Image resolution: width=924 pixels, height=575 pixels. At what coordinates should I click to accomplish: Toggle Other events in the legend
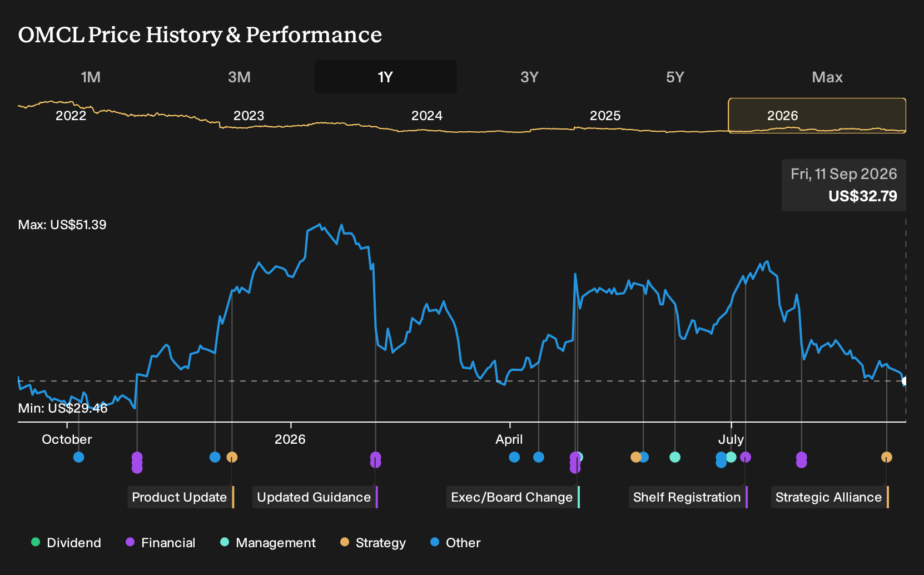(x=455, y=543)
